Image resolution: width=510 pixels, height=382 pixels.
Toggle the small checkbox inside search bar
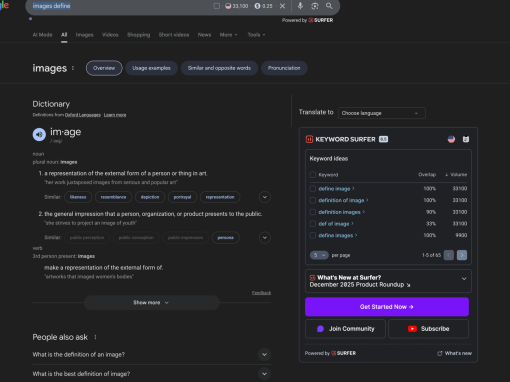tap(217, 6)
